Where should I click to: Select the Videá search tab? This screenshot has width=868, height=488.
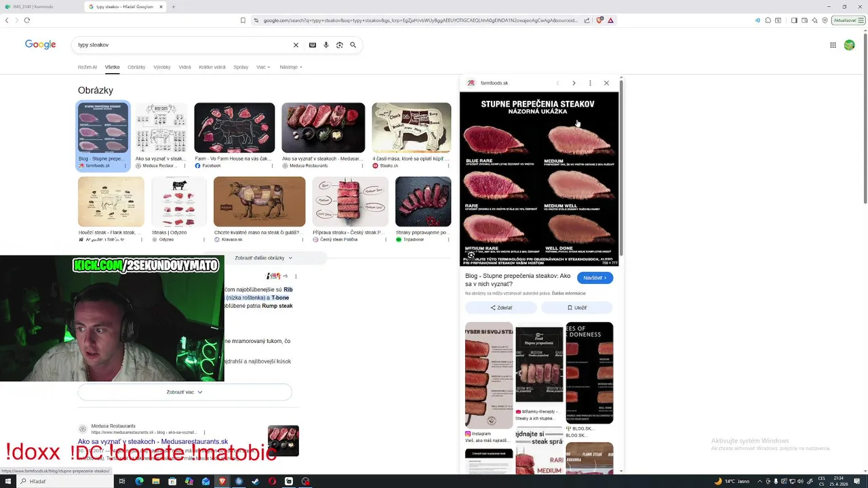[184, 67]
